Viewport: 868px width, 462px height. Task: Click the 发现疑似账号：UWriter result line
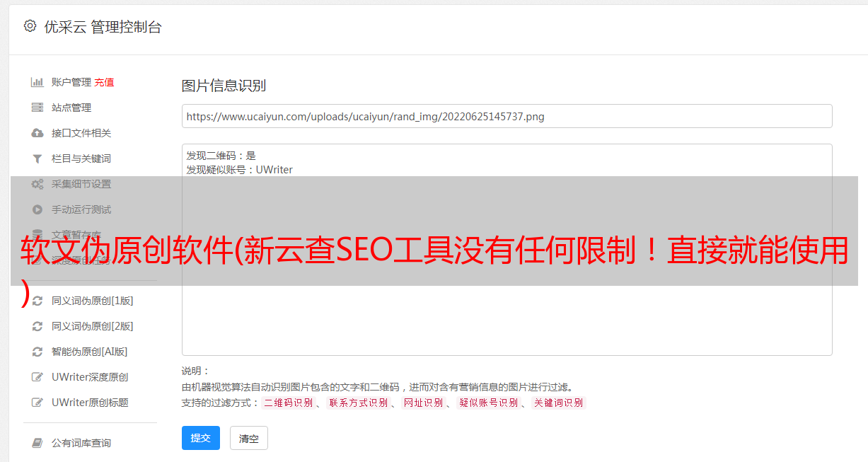[239, 170]
